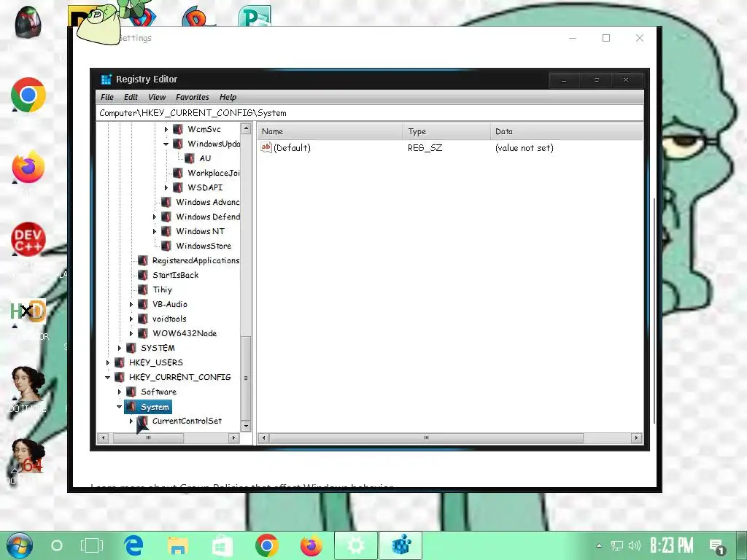Select the VB-Audio key label

pos(169,304)
